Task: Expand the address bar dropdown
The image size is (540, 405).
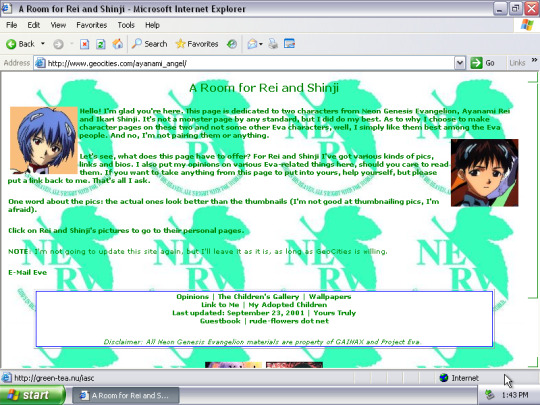Action: [x=460, y=63]
